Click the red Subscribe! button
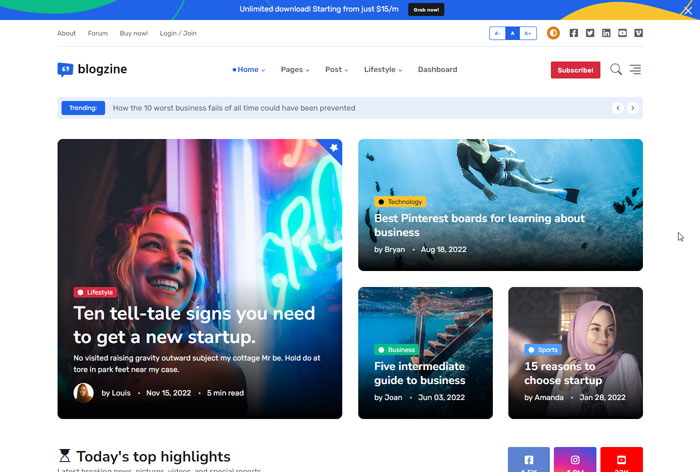The height and width of the screenshot is (472, 700). pyautogui.click(x=575, y=70)
